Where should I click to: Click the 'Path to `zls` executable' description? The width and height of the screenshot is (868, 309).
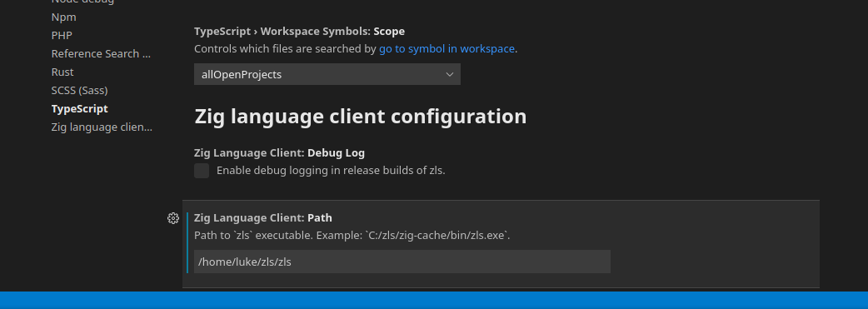click(352, 236)
